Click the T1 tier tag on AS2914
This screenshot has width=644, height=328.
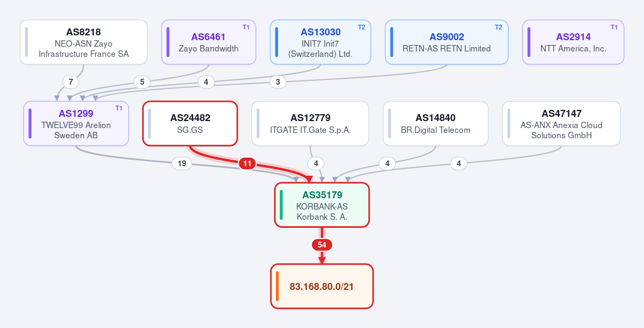click(614, 27)
